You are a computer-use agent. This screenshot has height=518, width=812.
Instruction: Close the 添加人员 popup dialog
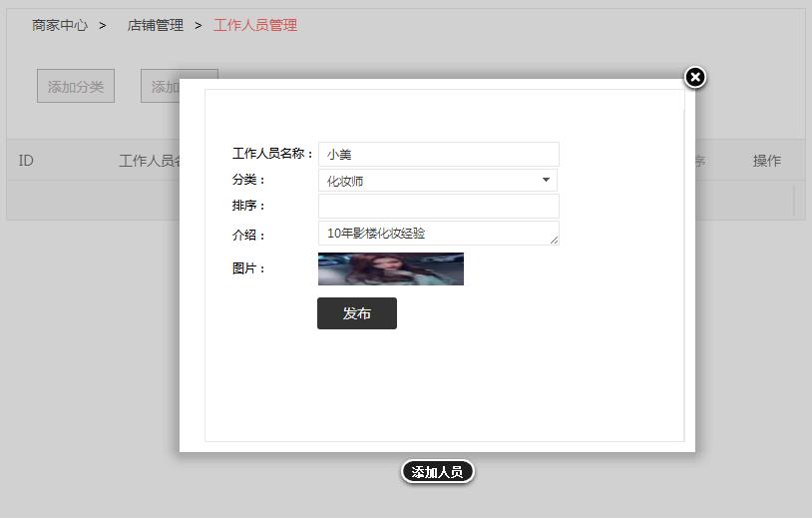(695, 77)
